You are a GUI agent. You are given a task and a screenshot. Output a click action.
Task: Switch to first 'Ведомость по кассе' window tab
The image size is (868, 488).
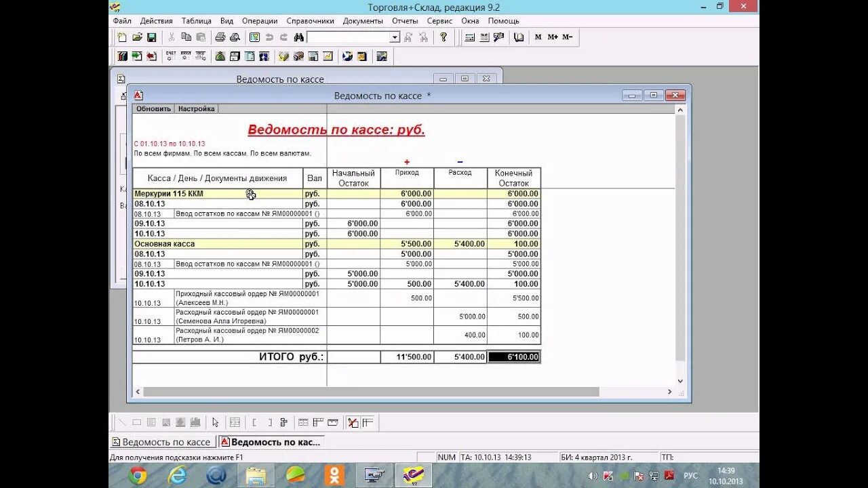(163, 442)
